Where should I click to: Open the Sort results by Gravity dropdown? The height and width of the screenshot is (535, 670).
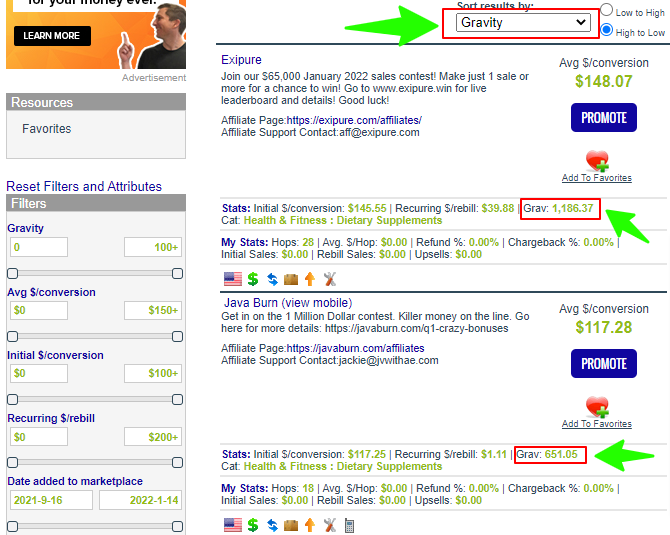523,23
